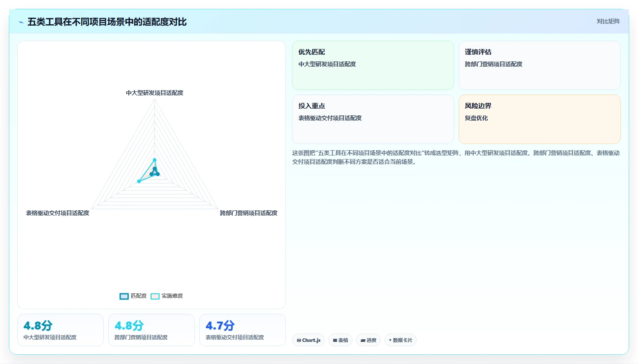Click the radar chart axis label 跨部门营销项目适配度
The width and height of the screenshot is (638, 364).
pos(249,213)
